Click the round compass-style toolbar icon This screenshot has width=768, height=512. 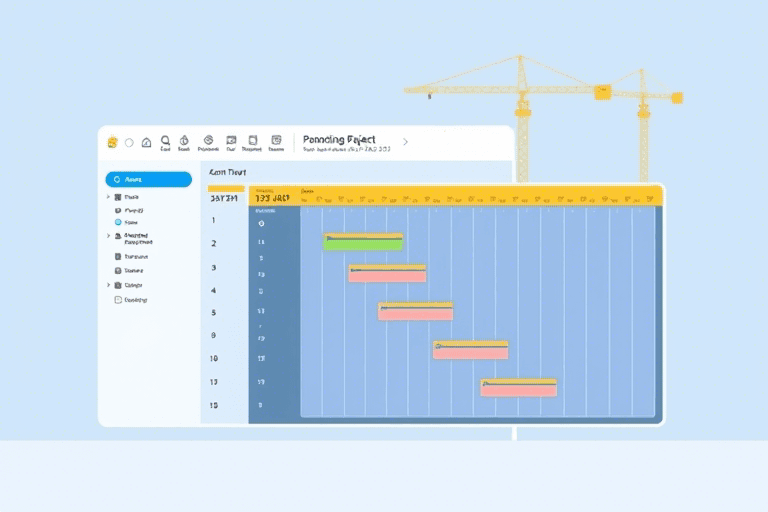[x=208, y=141]
